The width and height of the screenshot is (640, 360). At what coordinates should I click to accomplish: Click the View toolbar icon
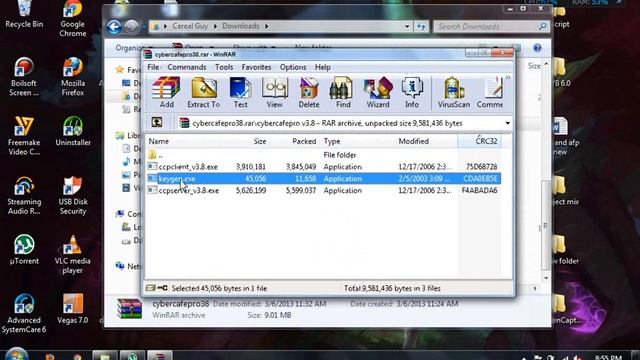(275, 92)
